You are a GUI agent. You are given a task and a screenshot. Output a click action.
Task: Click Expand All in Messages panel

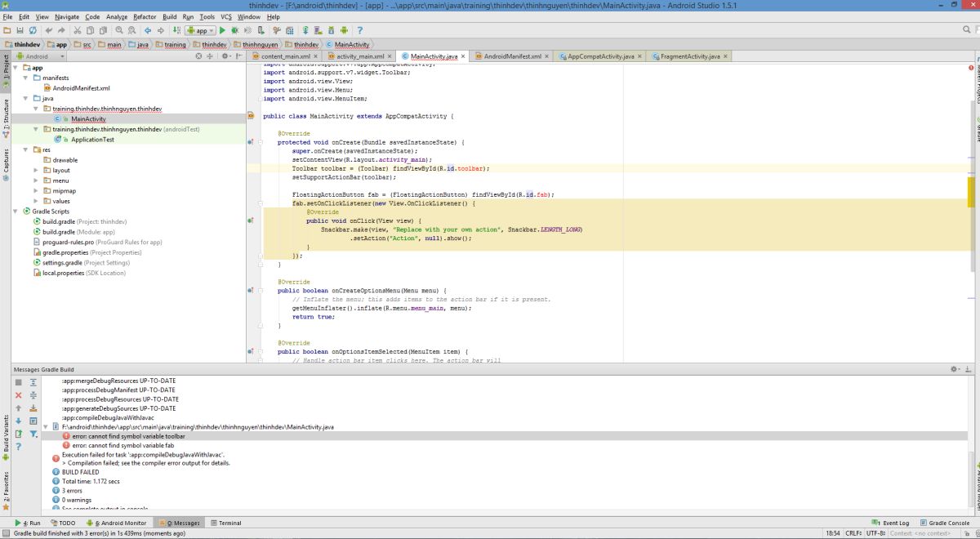coord(33,382)
